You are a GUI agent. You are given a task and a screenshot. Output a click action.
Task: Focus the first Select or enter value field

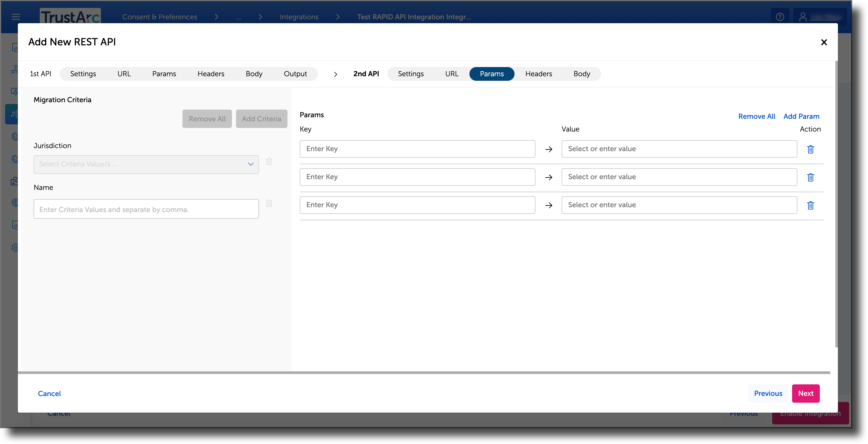click(679, 149)
